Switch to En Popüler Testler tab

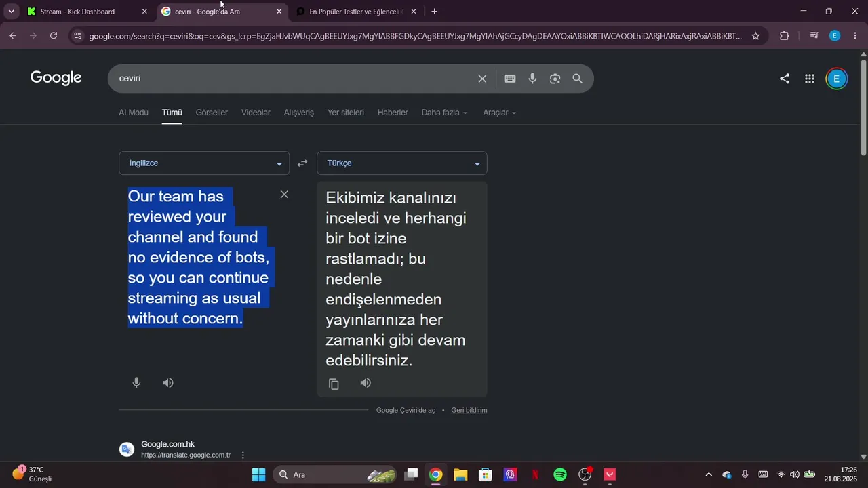pyautogui.click(x=355, y=12)
